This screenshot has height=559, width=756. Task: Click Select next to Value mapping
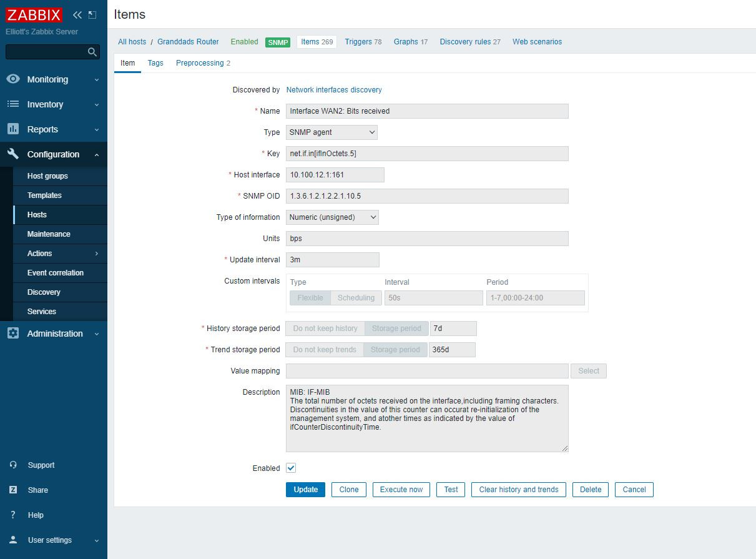[x=588, y=370]
